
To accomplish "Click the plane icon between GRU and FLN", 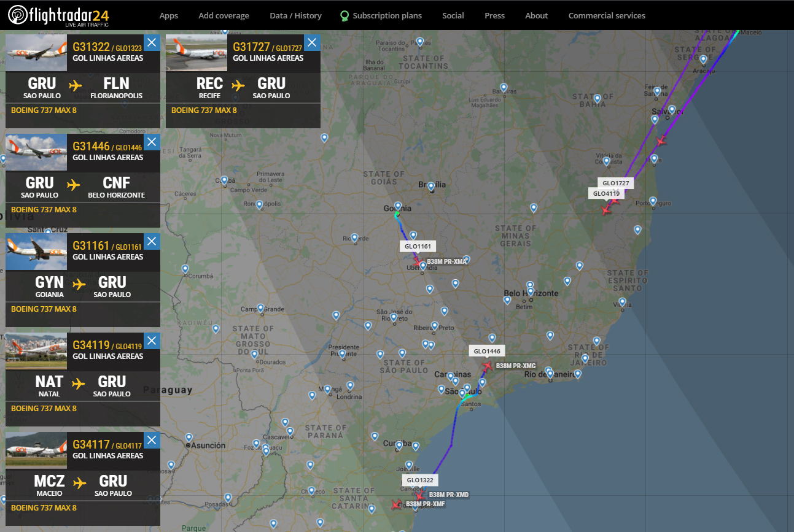I will (x=76, y=85).
